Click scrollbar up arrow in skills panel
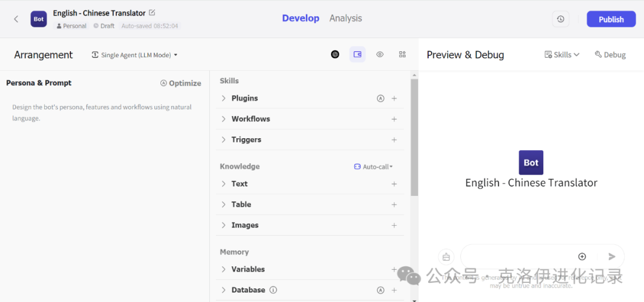This screenshot has height=302, width=644. [x=414, y=75]
